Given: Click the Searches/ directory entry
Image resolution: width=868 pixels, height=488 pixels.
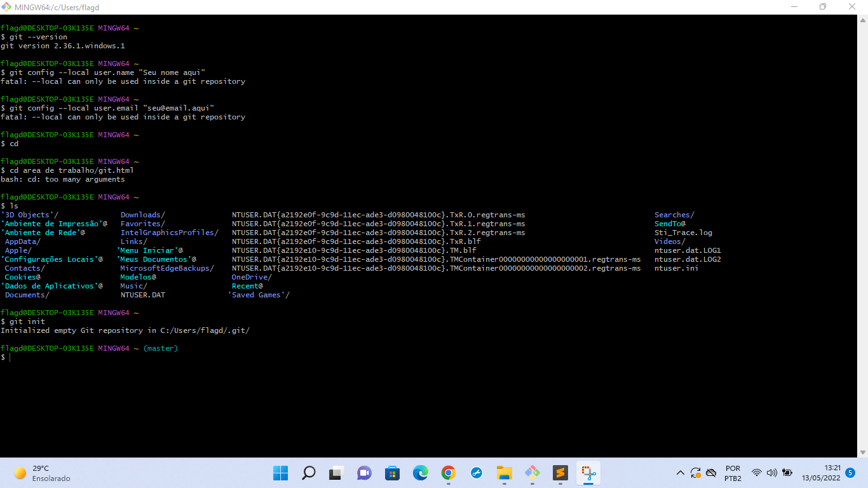Looking at the screenshot, I should pyautogui.click(x=675, y=215).
